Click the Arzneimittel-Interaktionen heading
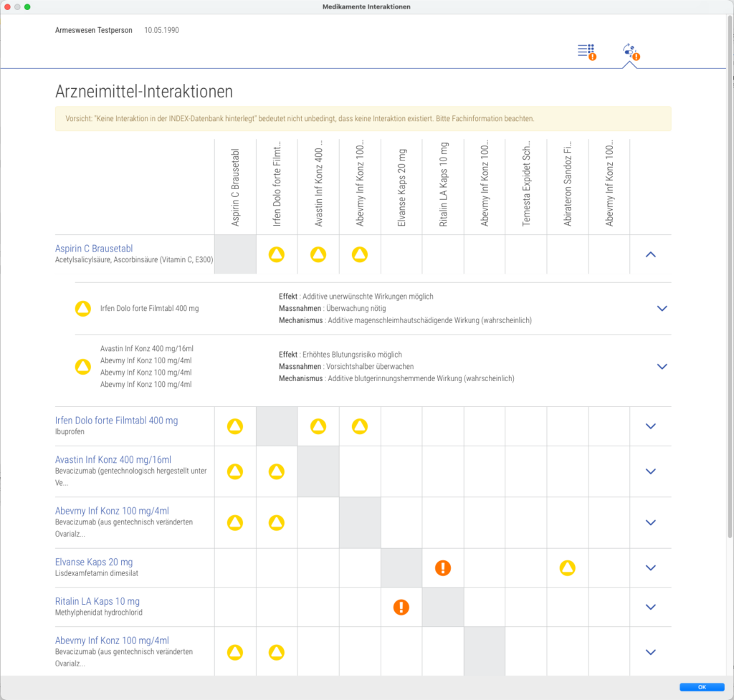The width and height of the screenshot is (734, 700). (143, 91)
